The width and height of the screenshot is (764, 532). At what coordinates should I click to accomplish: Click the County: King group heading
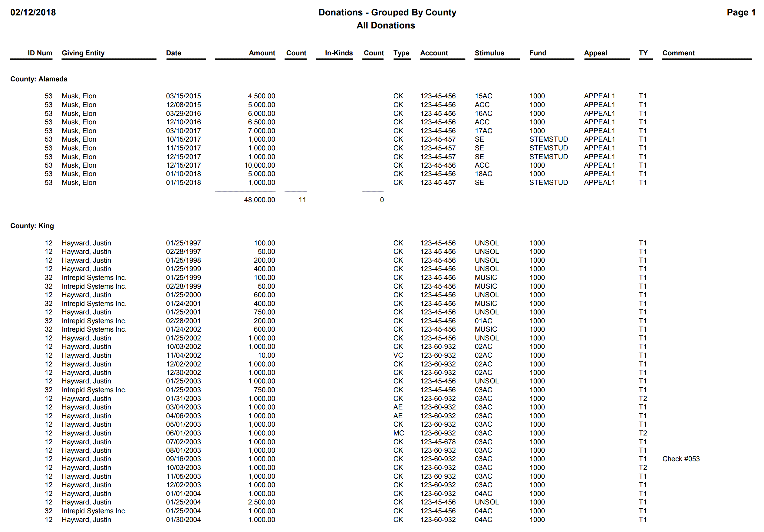tap(32, 226)
